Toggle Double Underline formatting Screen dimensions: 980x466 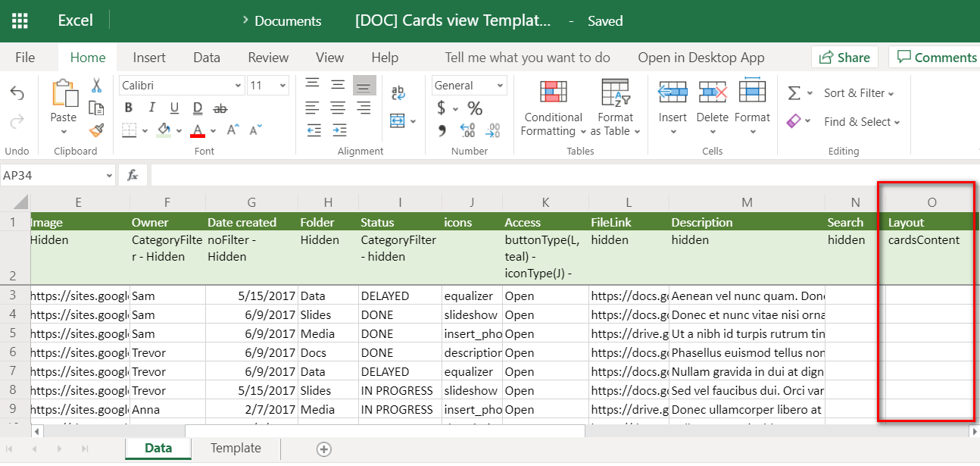point(198,108)
